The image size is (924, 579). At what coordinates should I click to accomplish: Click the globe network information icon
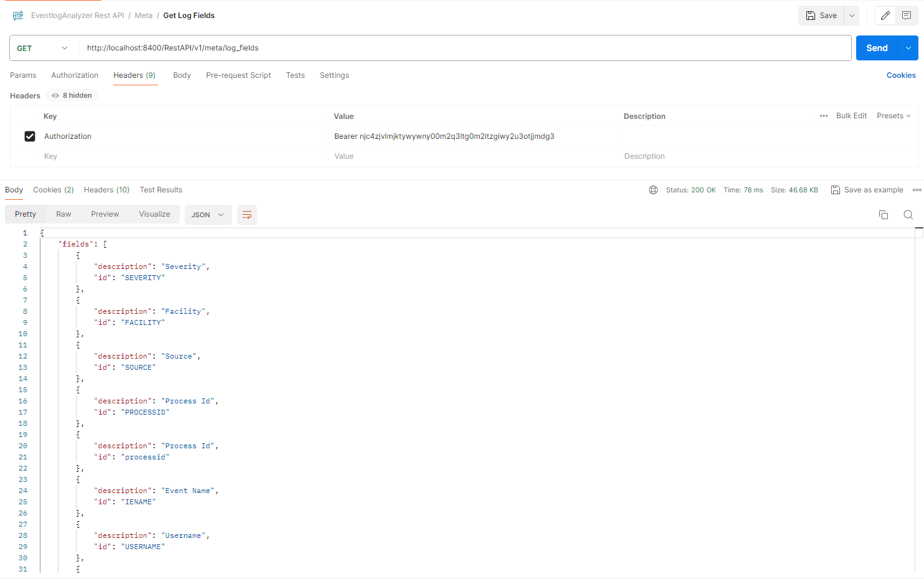tap(653, 190)
